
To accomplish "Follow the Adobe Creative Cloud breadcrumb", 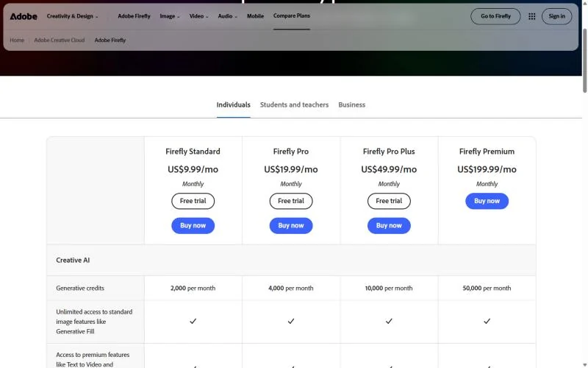I will [x=60, y=40].
